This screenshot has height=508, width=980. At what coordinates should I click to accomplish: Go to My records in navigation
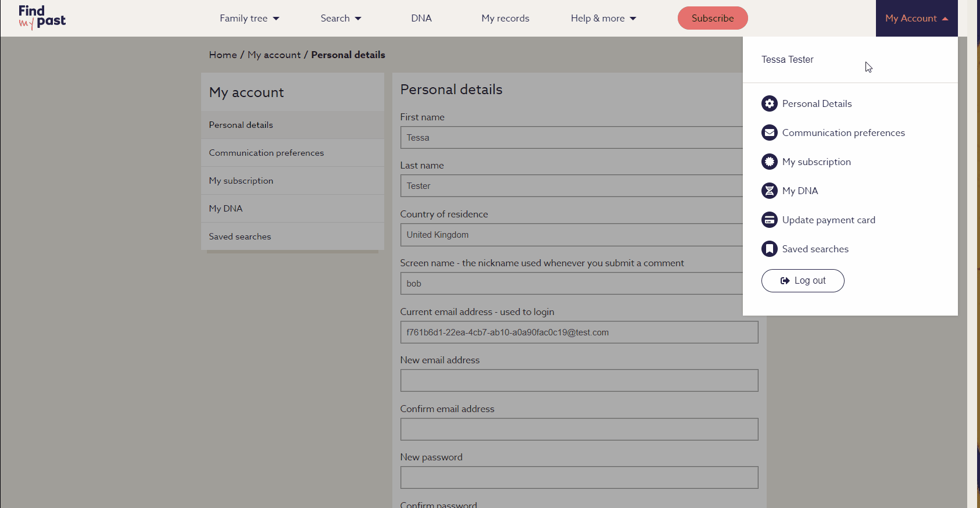[x=505, y=19]
